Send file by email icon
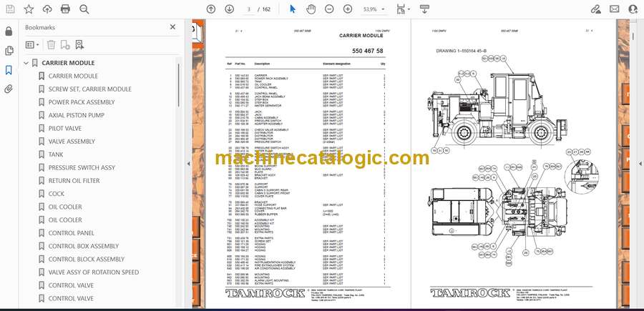 coord(615,9)
